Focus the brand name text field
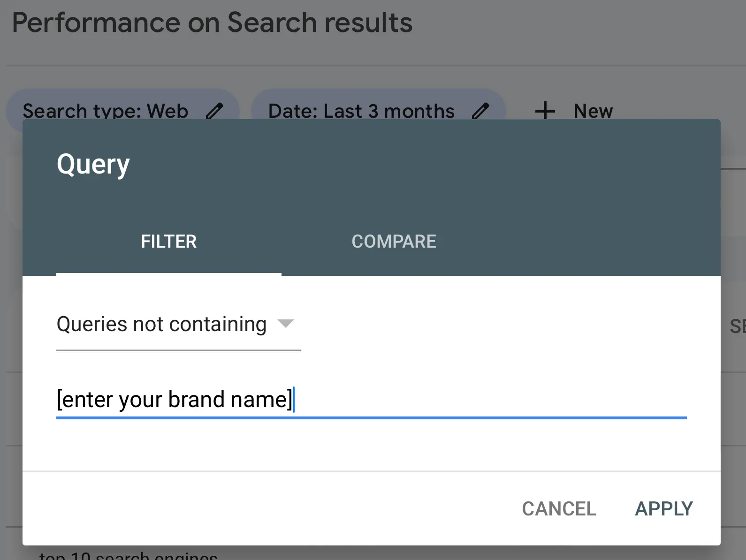The height and width of the screenshot is (560, 746). 371,400
